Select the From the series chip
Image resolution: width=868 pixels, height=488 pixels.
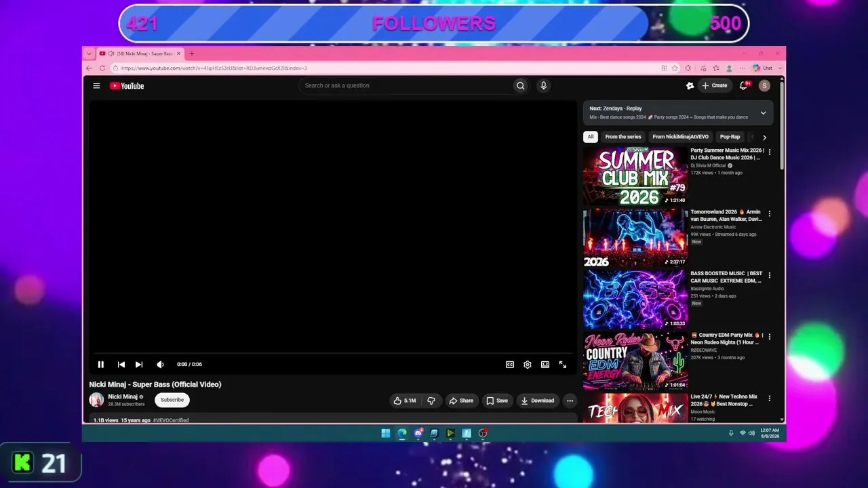tap(623, 137)
